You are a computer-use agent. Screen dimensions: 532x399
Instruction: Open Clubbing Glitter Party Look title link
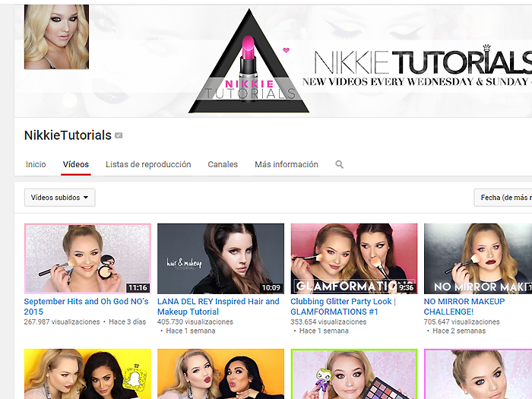pos(343,306)
